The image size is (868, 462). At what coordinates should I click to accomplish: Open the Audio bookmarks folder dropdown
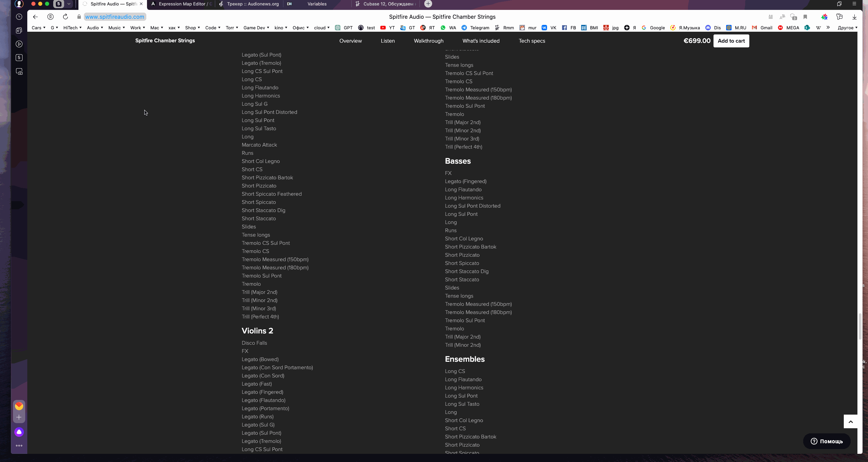(x=95, y=28)
